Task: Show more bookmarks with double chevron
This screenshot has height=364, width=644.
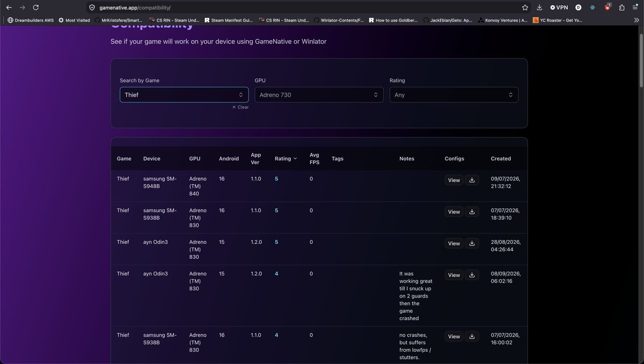Action: coord(636,20)
